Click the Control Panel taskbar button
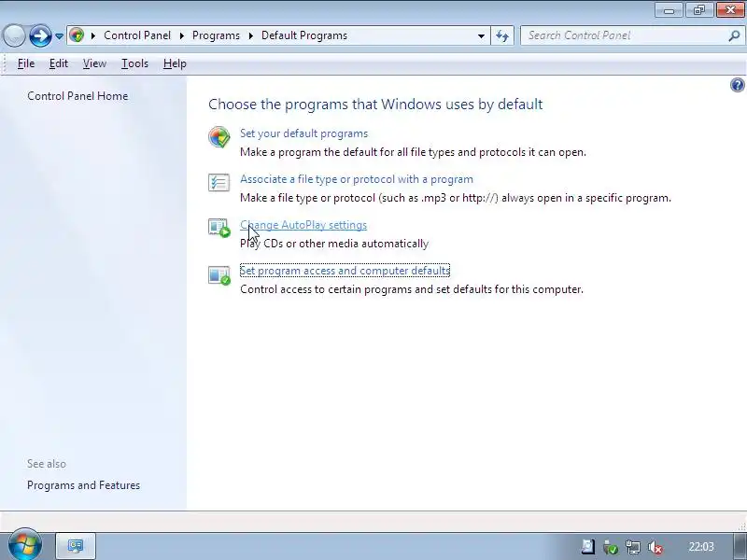Viewport: 747px width, 560px height. pyautogui.click(x=76, y=546)
